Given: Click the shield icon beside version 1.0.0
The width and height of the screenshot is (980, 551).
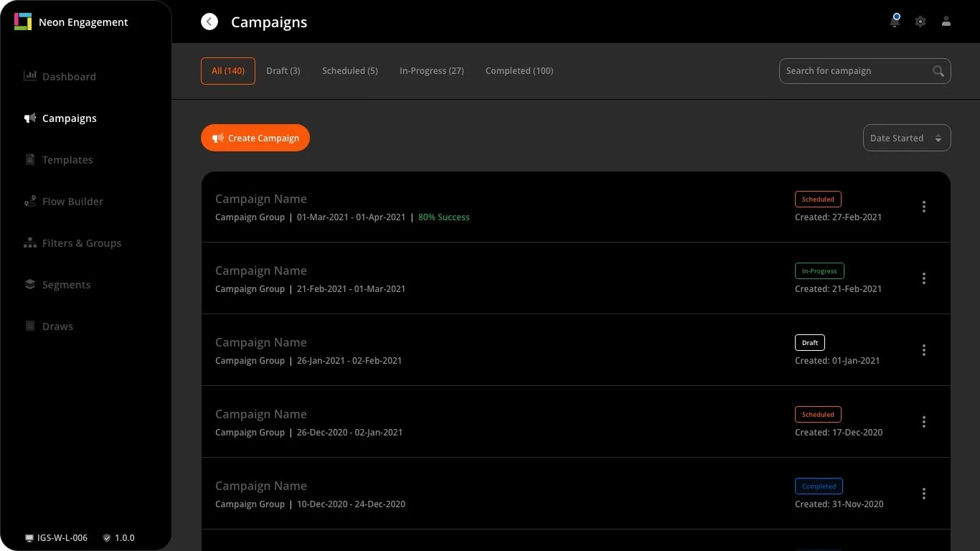Looking at the screenshot, I should 107,538.
